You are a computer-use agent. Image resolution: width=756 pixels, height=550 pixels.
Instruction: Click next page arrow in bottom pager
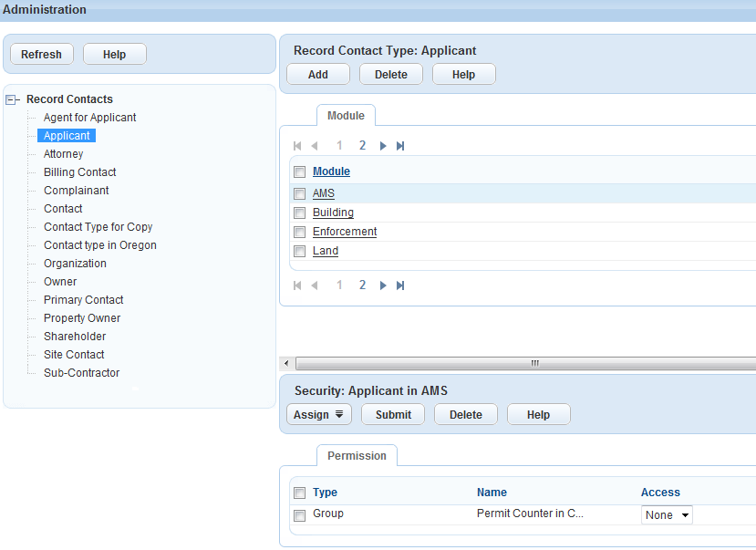383,285
